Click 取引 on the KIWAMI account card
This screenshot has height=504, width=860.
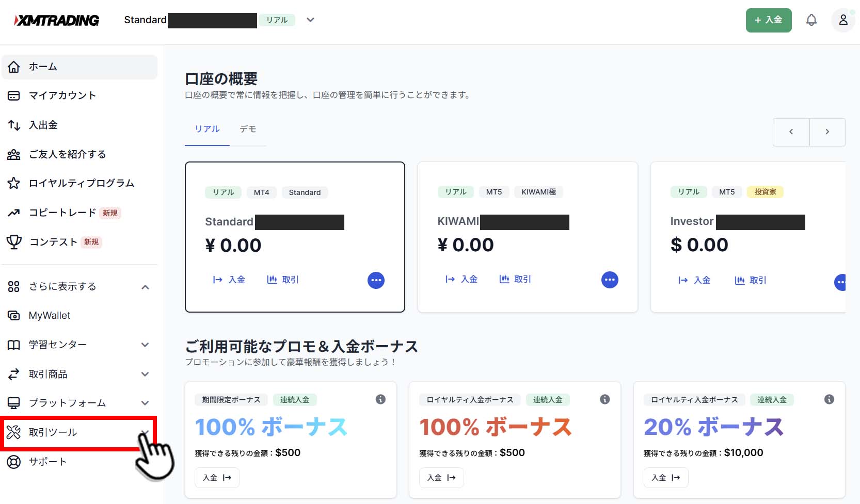point(515,279)
